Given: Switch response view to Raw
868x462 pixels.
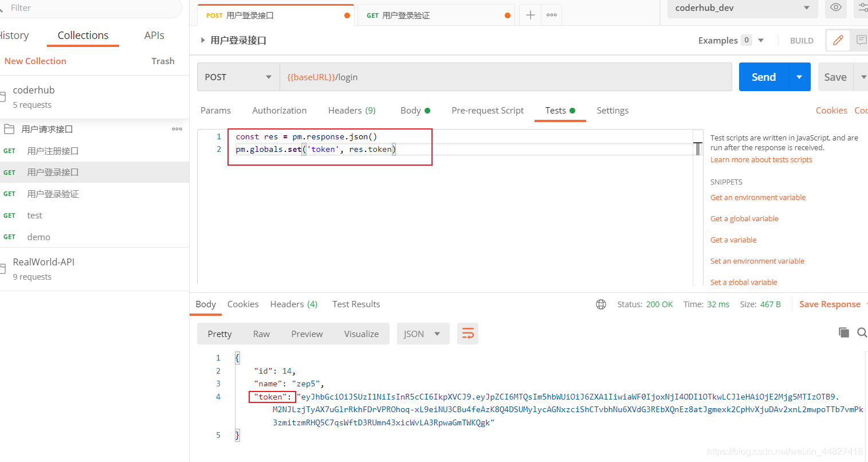Looking at the screenshot, I should pyautogui.click(x=261, y=334).
